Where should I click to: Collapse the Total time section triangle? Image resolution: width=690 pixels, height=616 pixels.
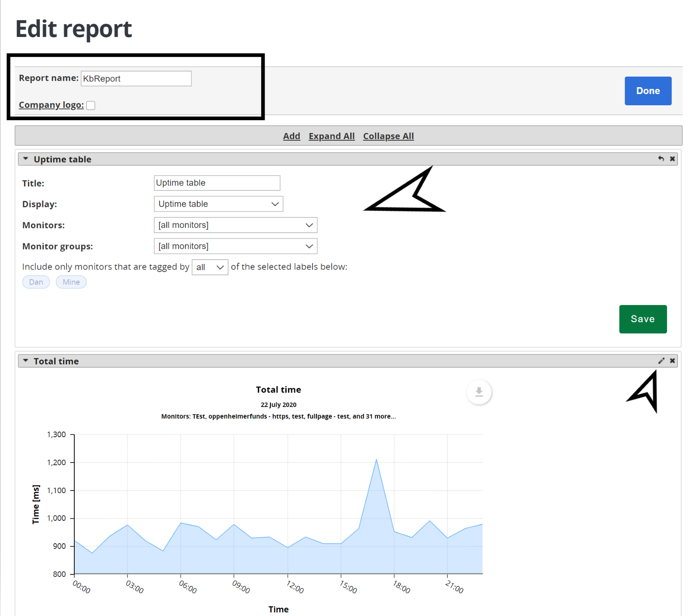click(x=26, y=361)
